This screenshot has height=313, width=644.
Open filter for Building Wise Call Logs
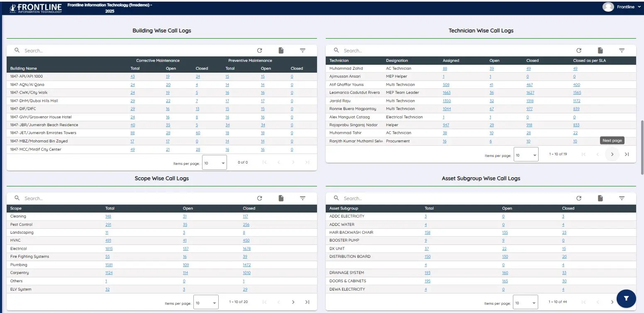pyautogui.click(x=303, y=50)
